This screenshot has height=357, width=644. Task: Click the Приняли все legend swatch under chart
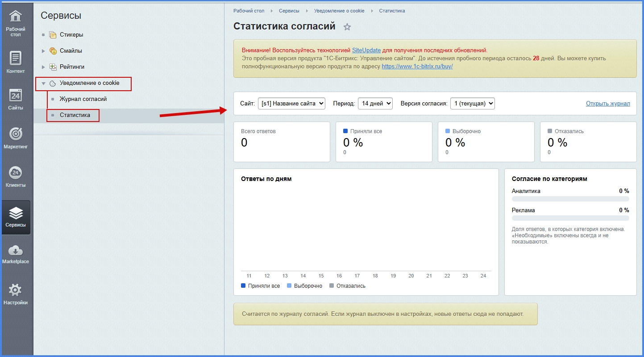coord(243,286)
